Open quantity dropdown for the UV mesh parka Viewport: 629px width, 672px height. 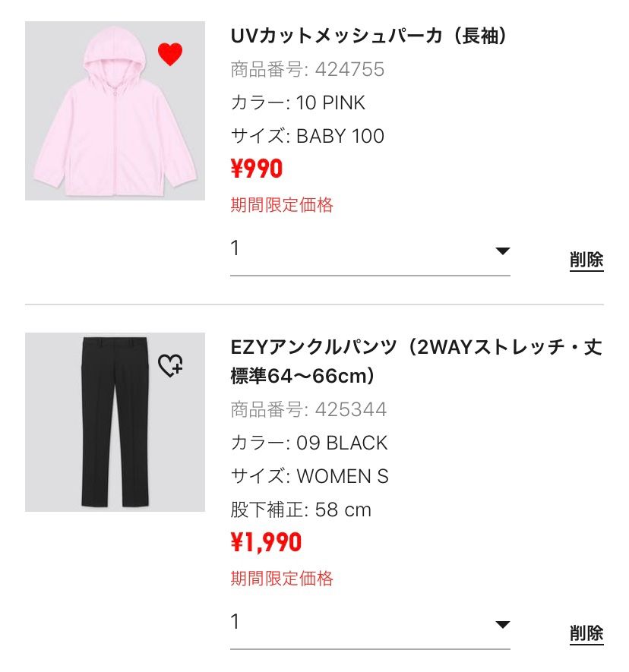[370, 250]
